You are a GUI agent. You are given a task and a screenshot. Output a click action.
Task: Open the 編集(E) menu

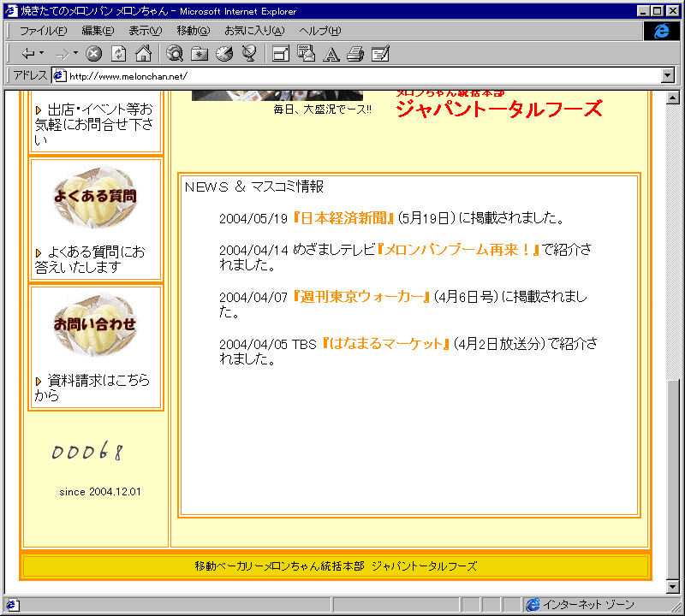coord(98,31)
